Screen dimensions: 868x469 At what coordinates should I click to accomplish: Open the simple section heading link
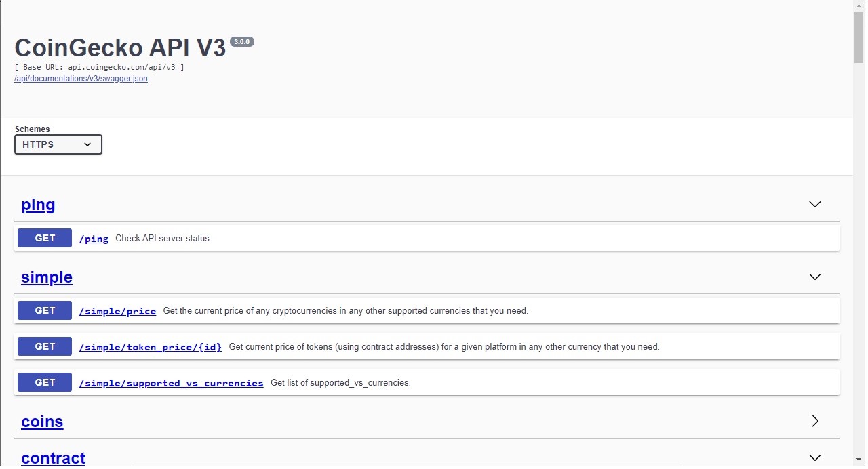click(47, 277)
